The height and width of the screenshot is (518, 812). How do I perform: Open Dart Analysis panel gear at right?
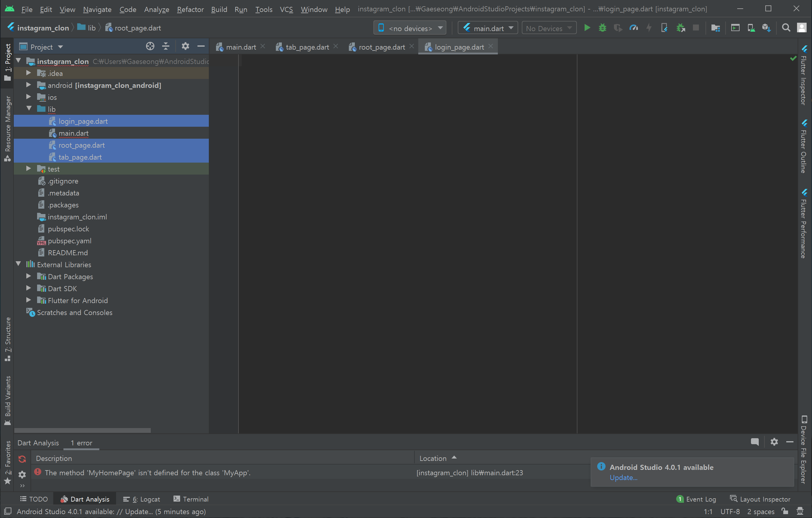click(774, 442)
